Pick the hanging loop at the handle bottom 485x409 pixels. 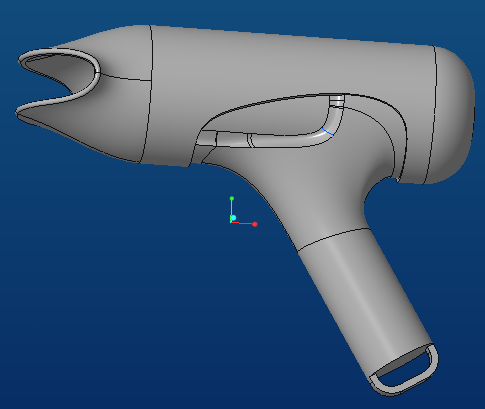click(x=404, y=370)
